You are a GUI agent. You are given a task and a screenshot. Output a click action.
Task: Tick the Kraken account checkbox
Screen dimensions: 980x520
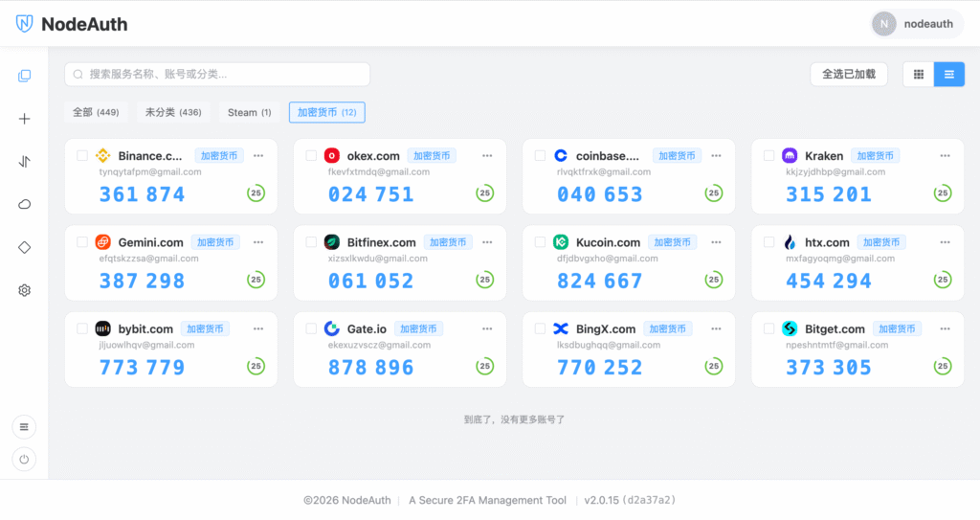(768, 155)
